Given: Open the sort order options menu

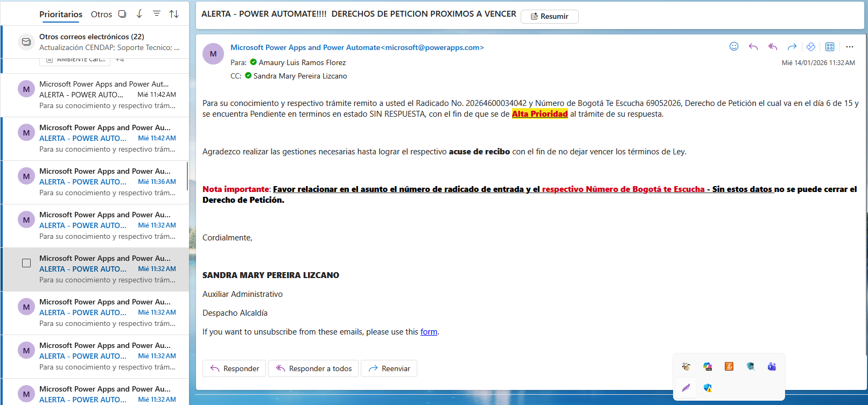Looking at the screenshot, I should pyautogui.click(x=174, y=14).
